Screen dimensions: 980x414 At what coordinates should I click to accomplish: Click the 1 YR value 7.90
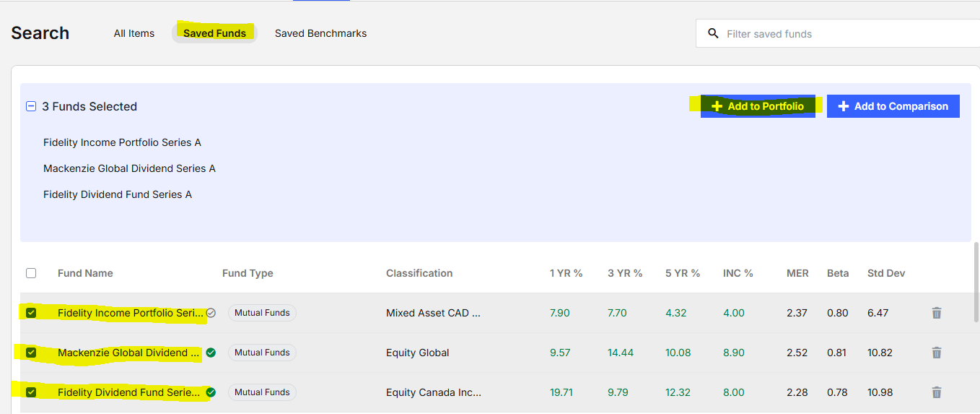(x=559, y=313)
